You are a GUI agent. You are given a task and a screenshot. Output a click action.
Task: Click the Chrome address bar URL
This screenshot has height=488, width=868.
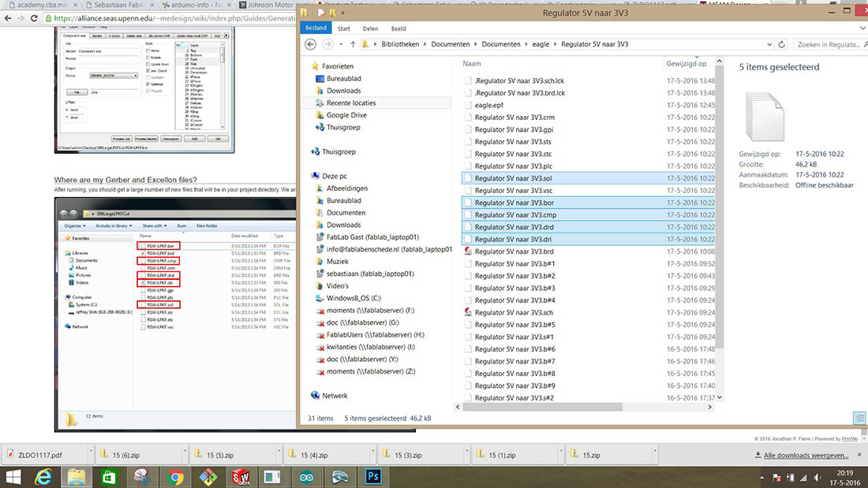tap(174, 18)
